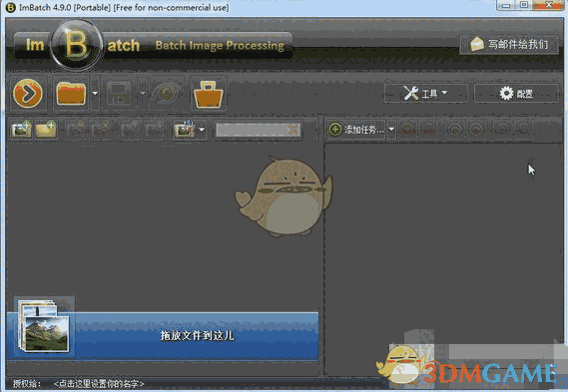The height and width of the screenshot is (392, 568).
Task: Click the ImBatch icon in the title bar
Action: 11,7
